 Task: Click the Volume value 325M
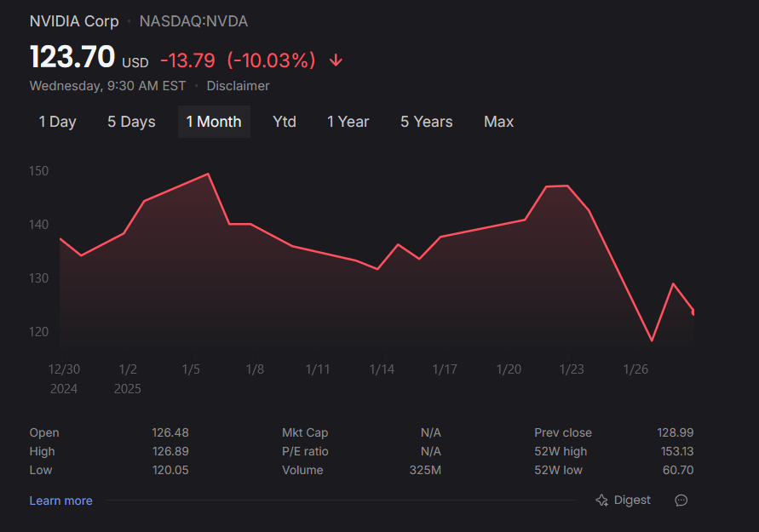pos(424,470)
